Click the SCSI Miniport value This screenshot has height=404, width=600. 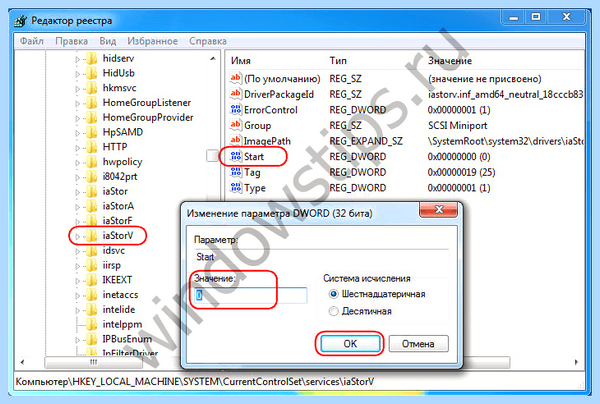tap(458, 125)
